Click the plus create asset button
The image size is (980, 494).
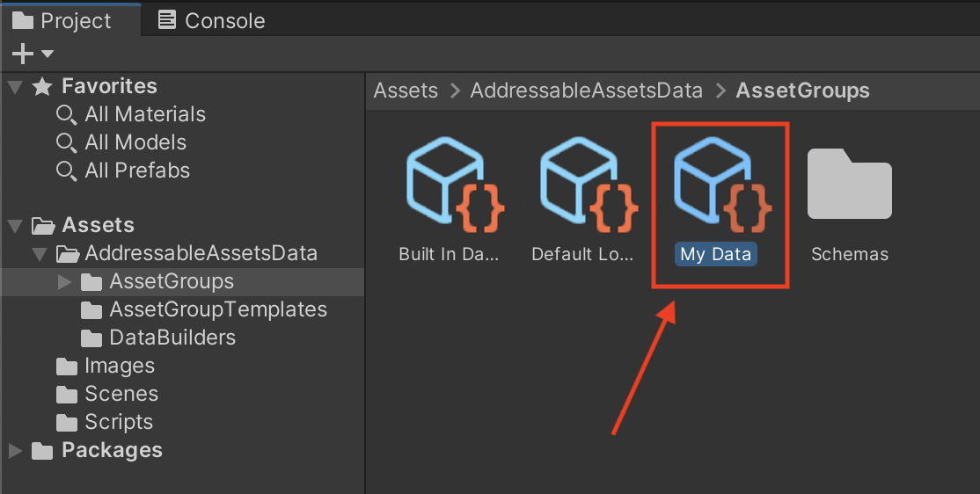coord(23,54)
